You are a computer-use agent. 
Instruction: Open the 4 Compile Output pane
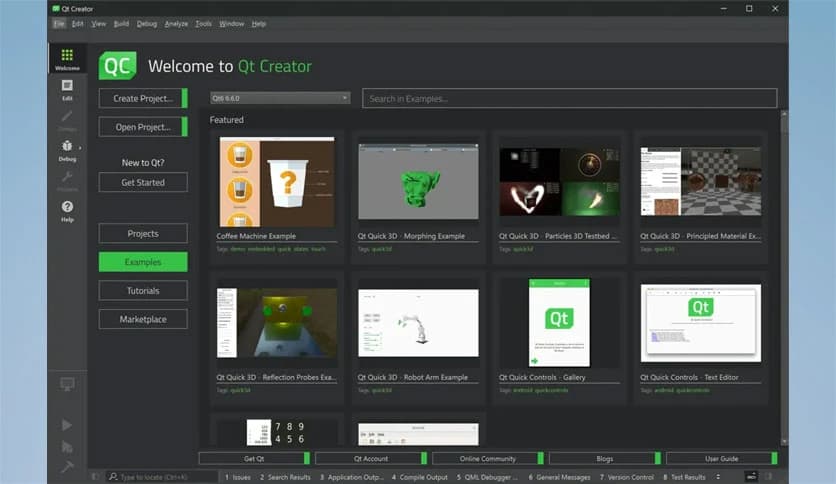[x=420, y=477]
